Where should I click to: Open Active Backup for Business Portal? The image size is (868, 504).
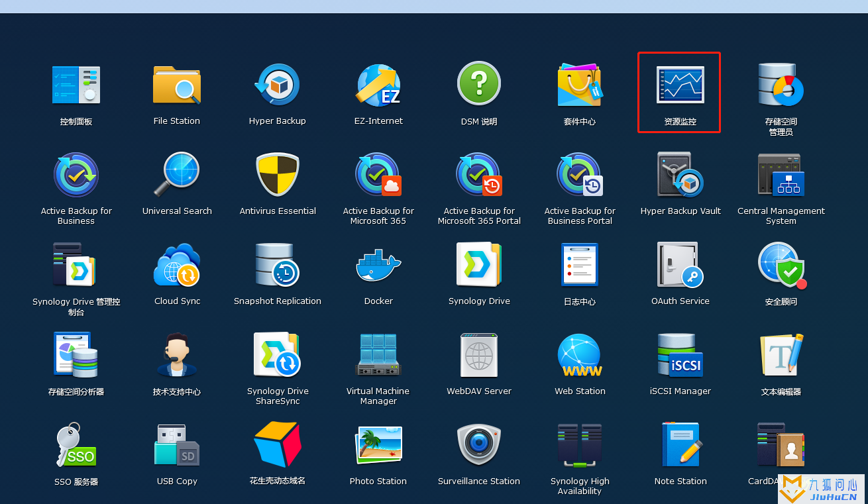point(580,174)
